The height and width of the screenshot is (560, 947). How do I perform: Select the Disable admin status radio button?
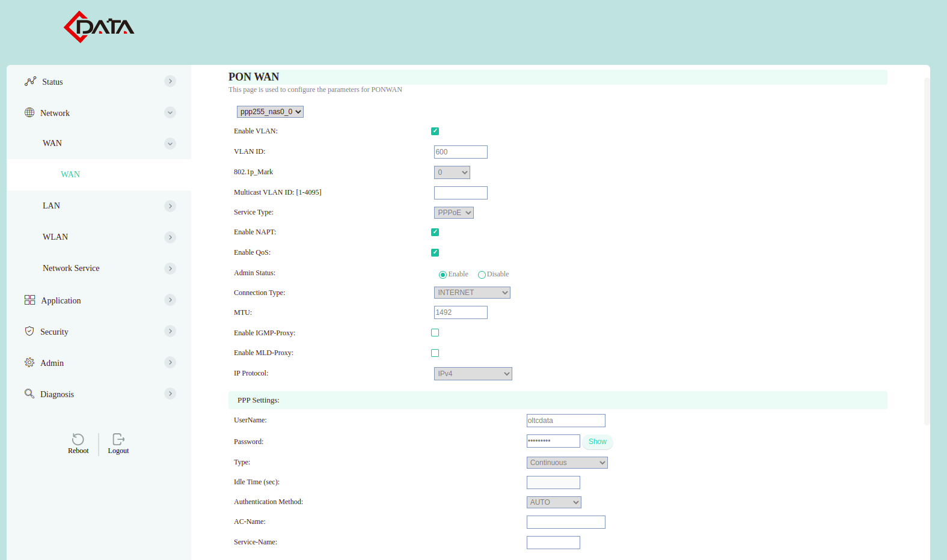click(482, 275)
